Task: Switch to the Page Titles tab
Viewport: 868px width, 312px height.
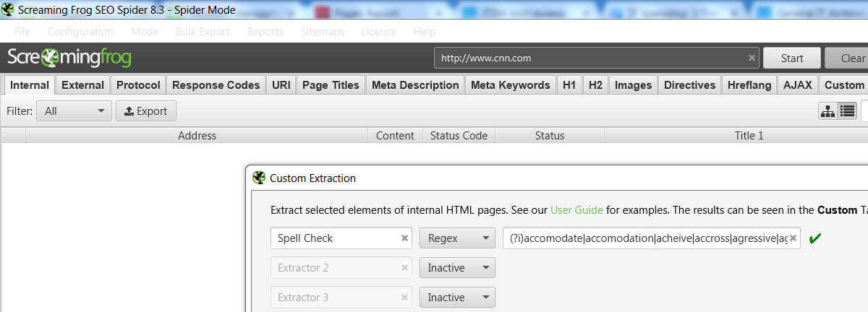Action: (331, 84)
